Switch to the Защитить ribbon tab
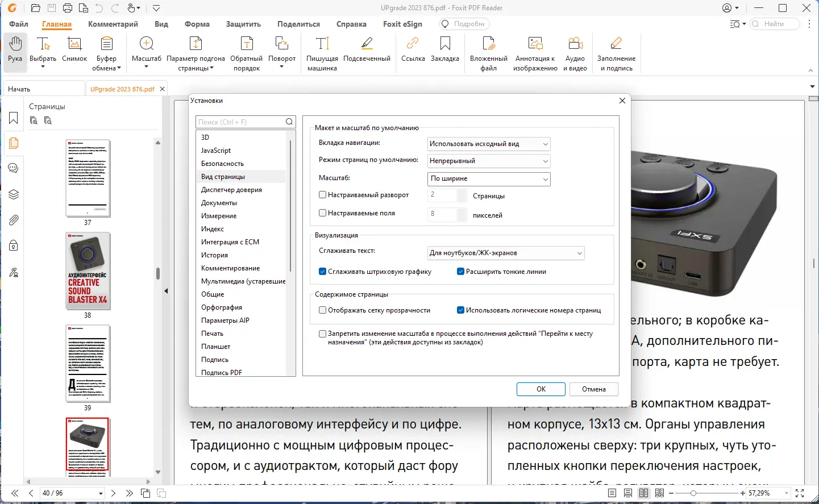This screenshot has width=819, height=504. (x=243, y=24)
